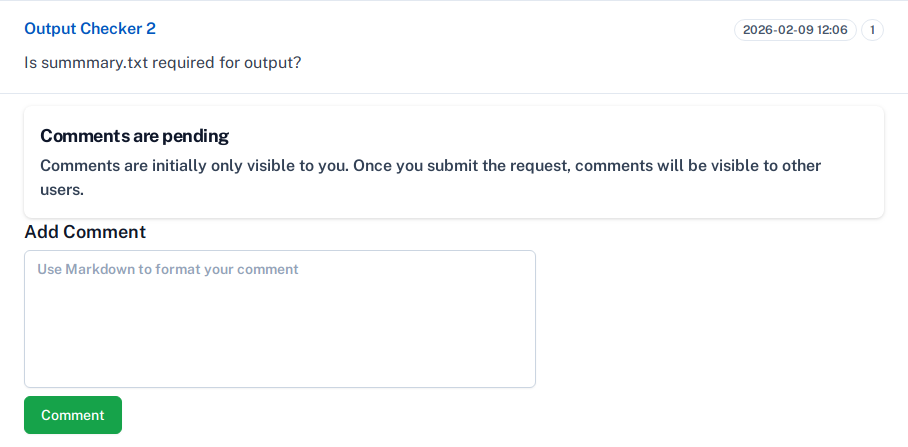Click the Add Comment label
Viewport: 908px width, 447px height.
pos(85,232)
